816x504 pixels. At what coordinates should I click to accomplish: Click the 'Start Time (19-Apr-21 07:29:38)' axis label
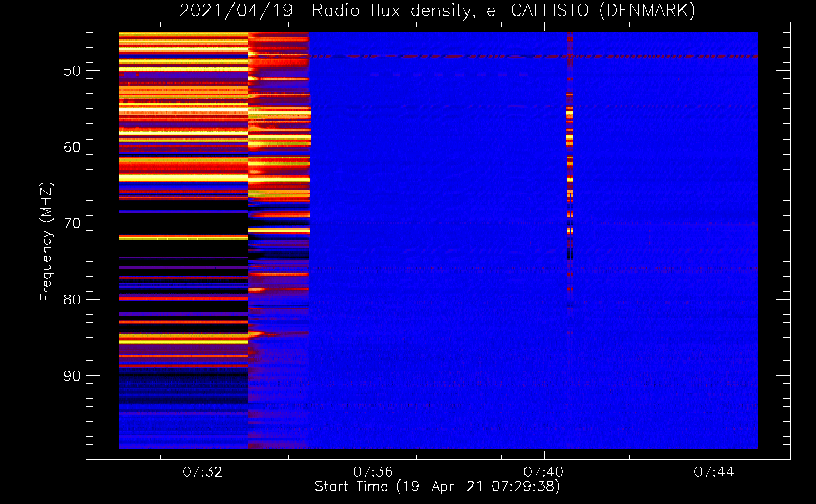pos(437,487)
